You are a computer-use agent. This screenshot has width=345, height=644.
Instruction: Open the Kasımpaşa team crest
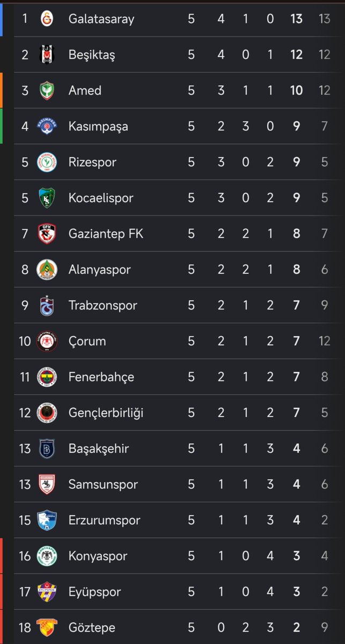(x=47, y=126)
